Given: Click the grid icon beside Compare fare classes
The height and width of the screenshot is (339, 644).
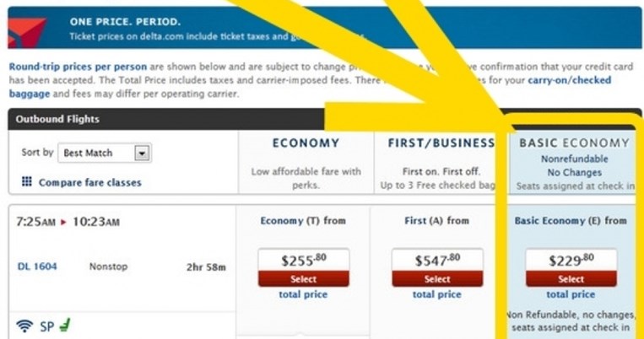Looking at the screenshot, I should click(x=27, y=181).
